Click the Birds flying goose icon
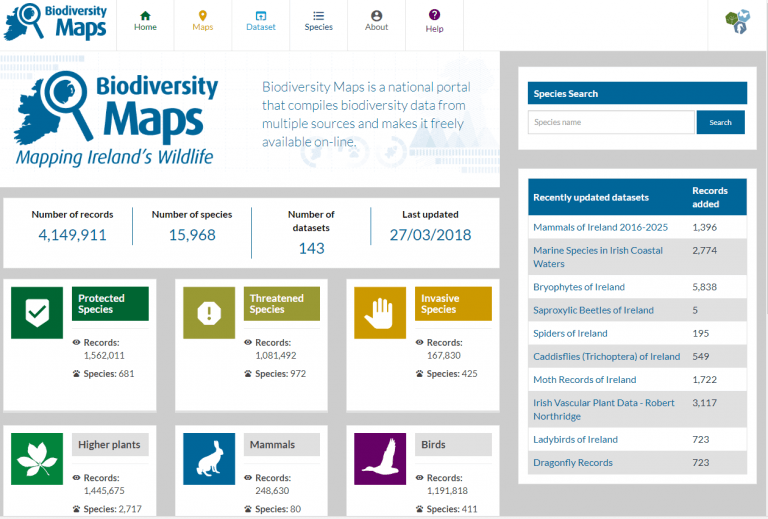768x519 pixels. 380,459
